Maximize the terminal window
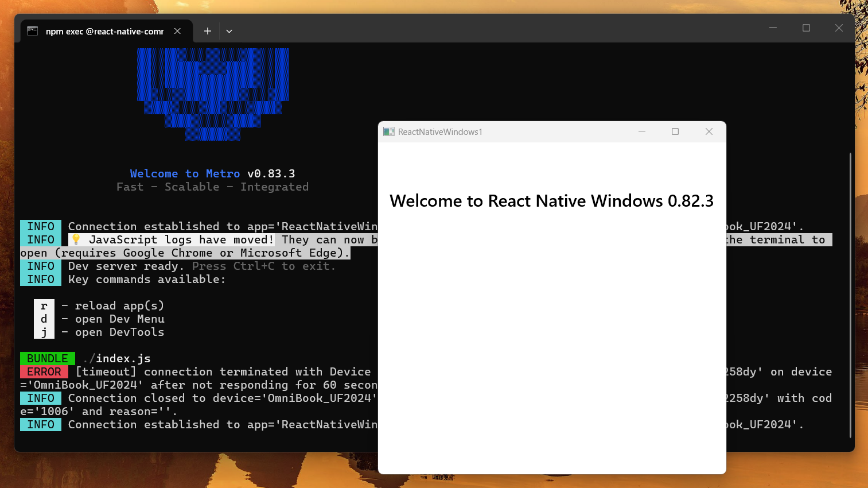The image size is (868, 488). click(806, 28)
